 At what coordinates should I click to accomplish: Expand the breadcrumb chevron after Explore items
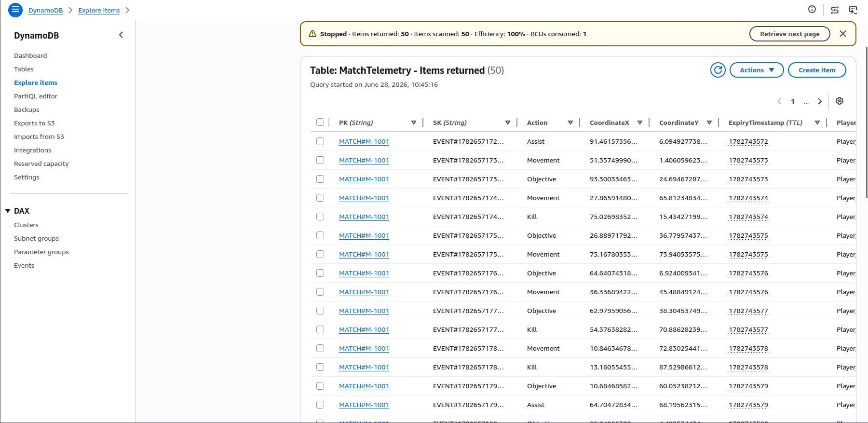pyautogui.click(x=127, y=10)
